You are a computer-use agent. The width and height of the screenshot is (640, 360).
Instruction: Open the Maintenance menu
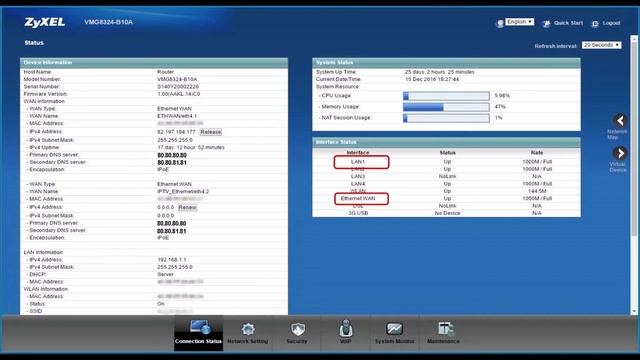[x=443, y=333]
